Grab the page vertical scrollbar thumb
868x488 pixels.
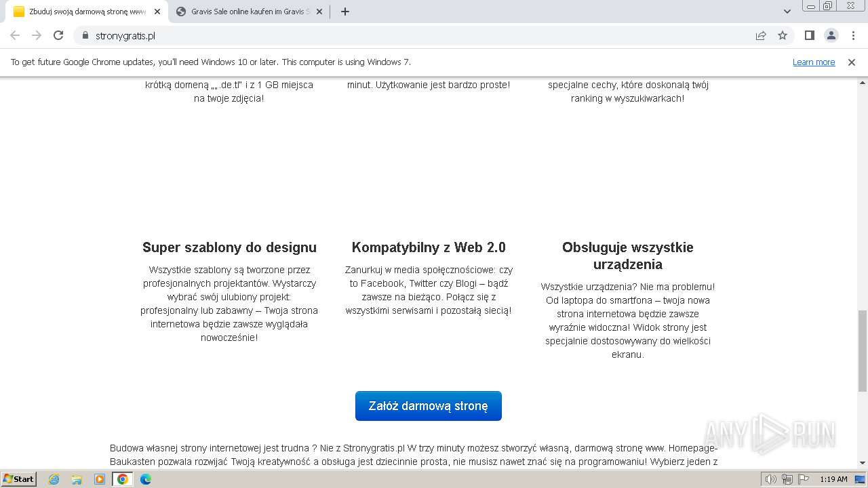(x=863, y=351)
